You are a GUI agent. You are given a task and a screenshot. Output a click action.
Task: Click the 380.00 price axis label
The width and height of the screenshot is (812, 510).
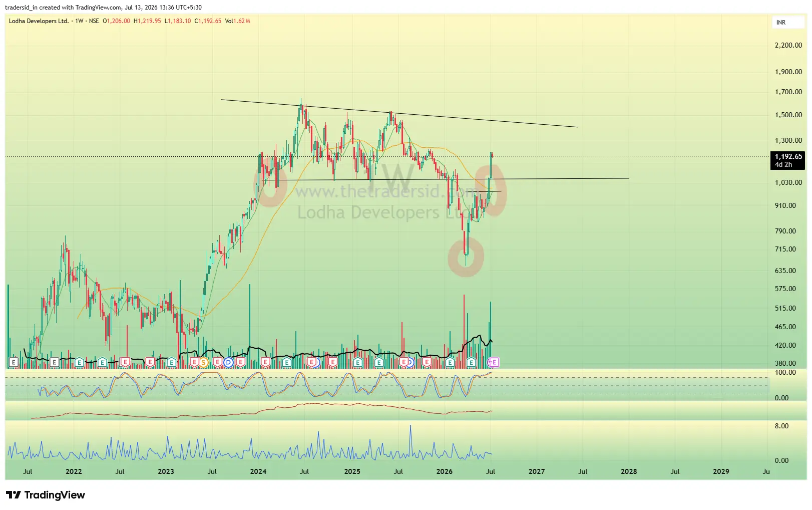point(785,363)
